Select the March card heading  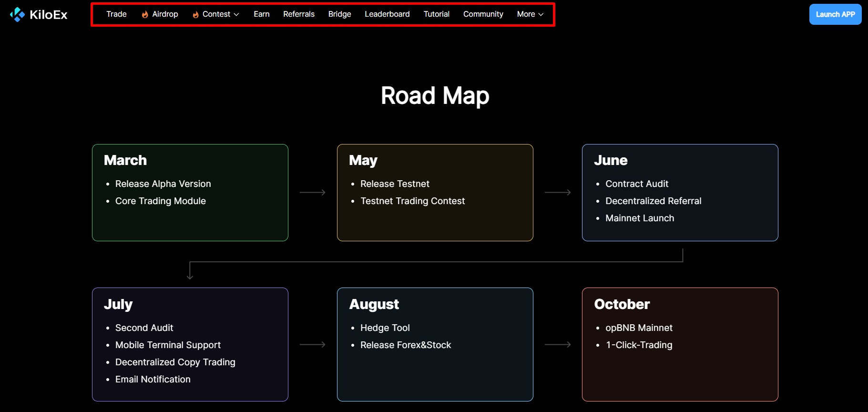tap(125, 160)
